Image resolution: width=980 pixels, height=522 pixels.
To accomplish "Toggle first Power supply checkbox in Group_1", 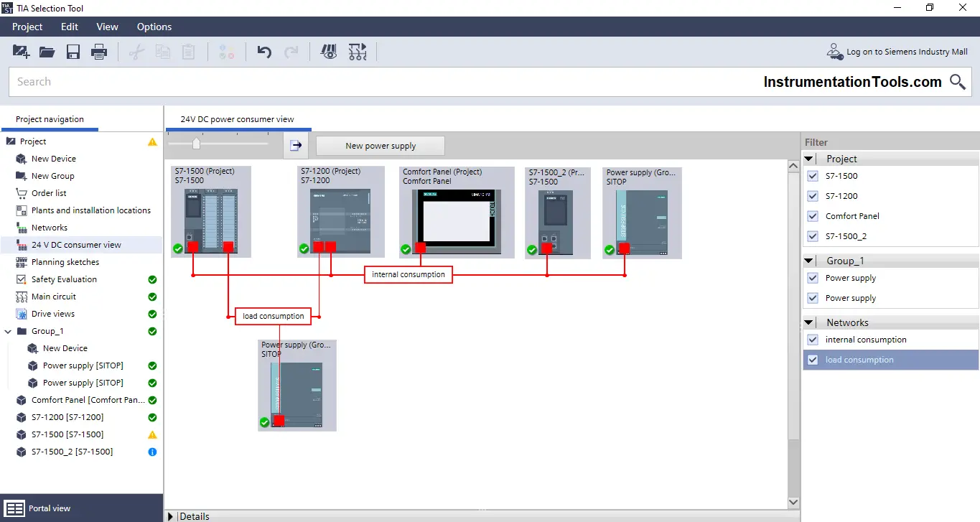I will click(x=813, y=278).
